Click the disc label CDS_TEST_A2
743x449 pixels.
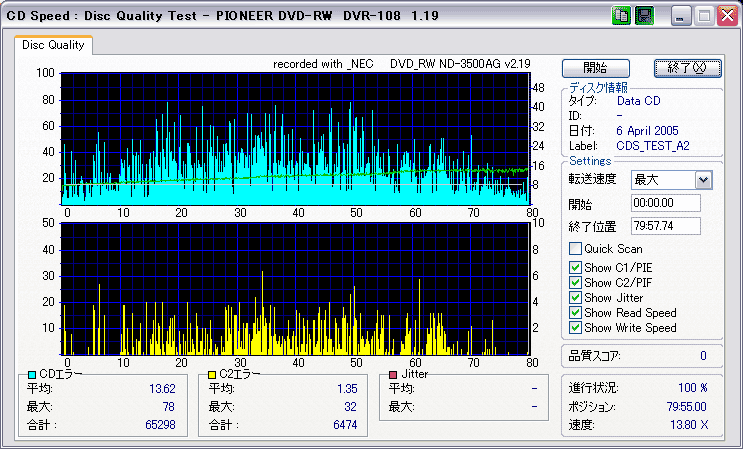653,146
